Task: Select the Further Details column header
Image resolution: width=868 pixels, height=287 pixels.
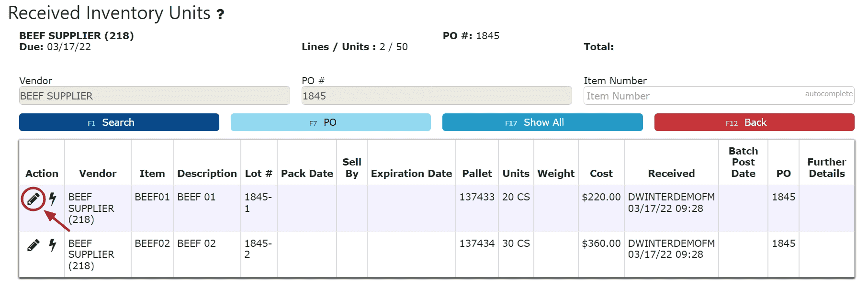Action: [x=826, y=168]
